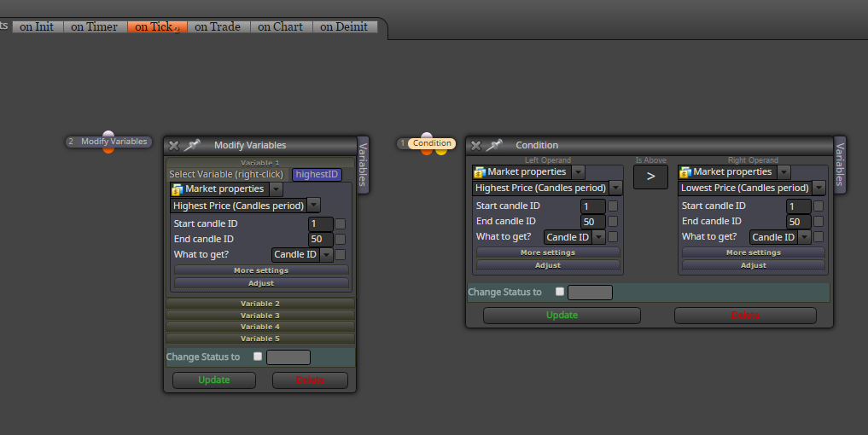The image size is (868, 435).
Task: Click the Market properties icon in Modify Variables
Action: tap(178, 189)
